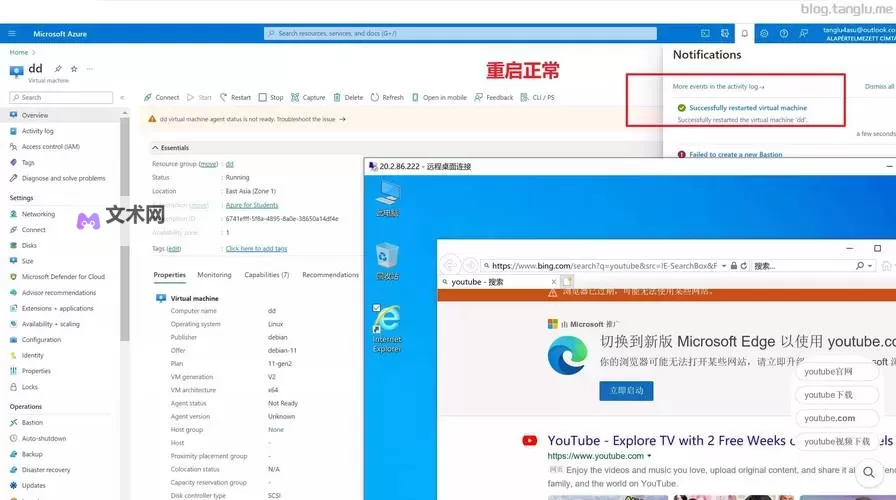Open Diagnose and solve problems
This screenshot has height=500, width=896.
pyautogui.click(x=62, y=178)
